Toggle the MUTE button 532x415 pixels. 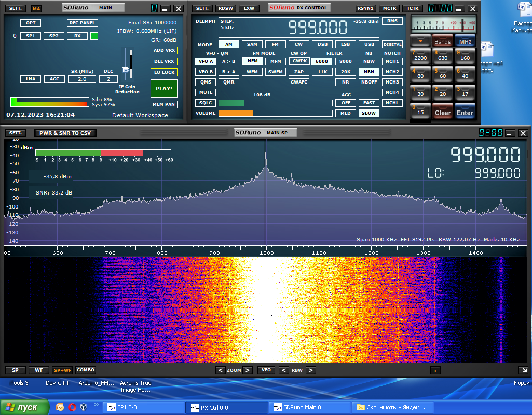coord(206,92)
